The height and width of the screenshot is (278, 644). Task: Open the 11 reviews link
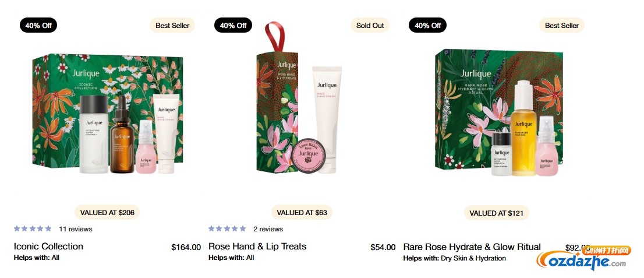76,229
